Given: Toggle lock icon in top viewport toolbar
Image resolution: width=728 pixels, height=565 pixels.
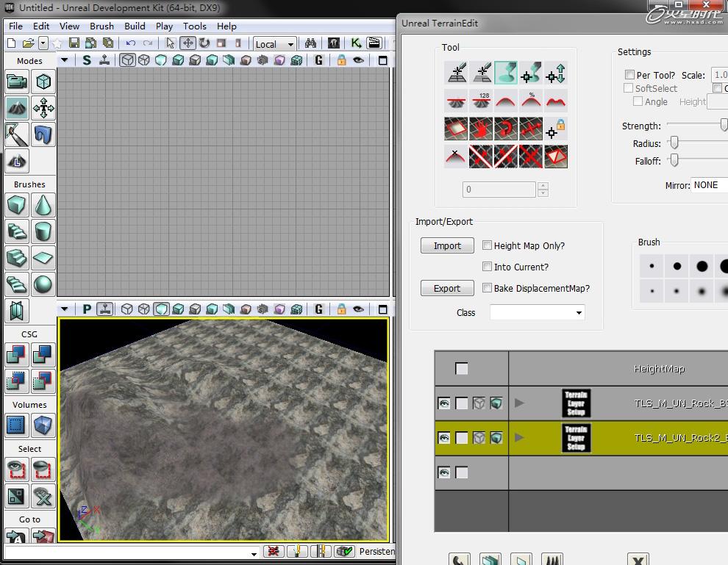Looking at the screenshot, I should click(341, 60).
